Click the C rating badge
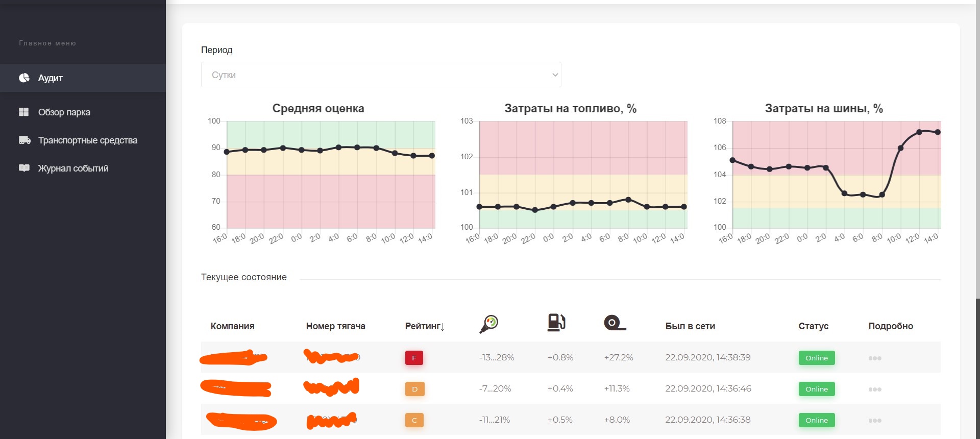The height and width of the screenshot is (439, 980). [x=414, y=420]
